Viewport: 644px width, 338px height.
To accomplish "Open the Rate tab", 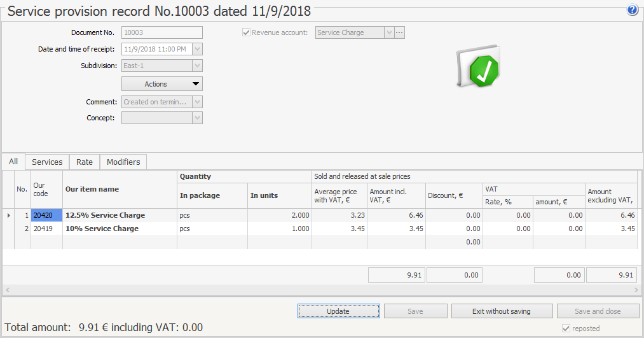I will pos(85,162).
